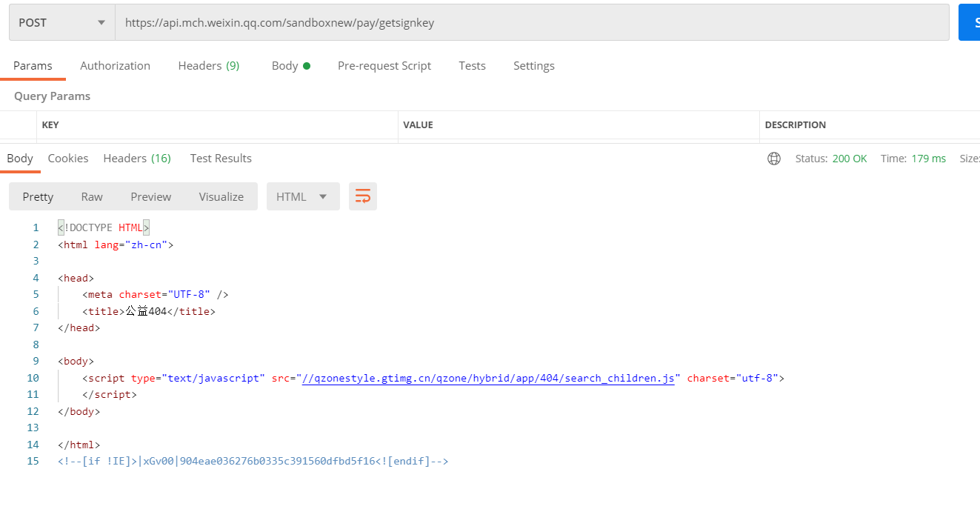Click the closing /html tag line

point(79,445)
